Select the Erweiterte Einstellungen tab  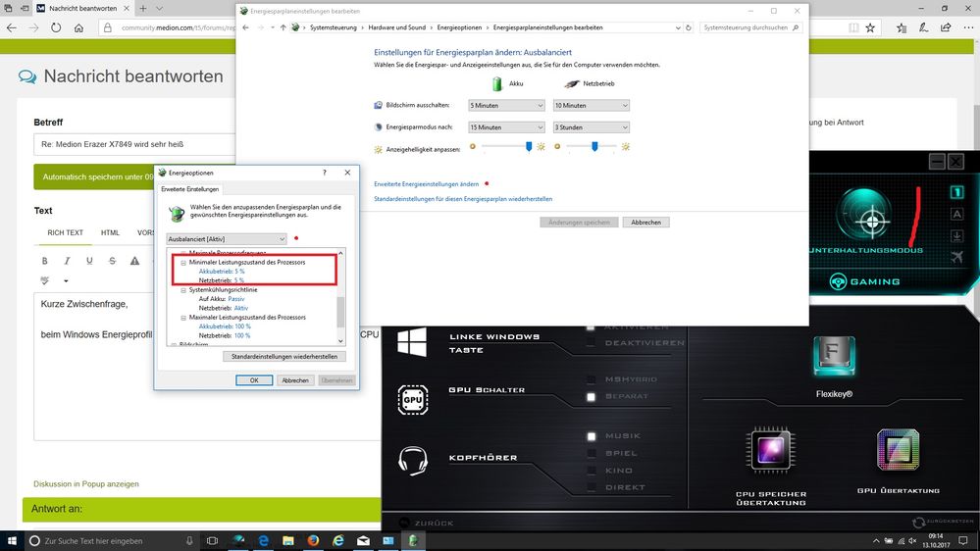click(190, 188)
